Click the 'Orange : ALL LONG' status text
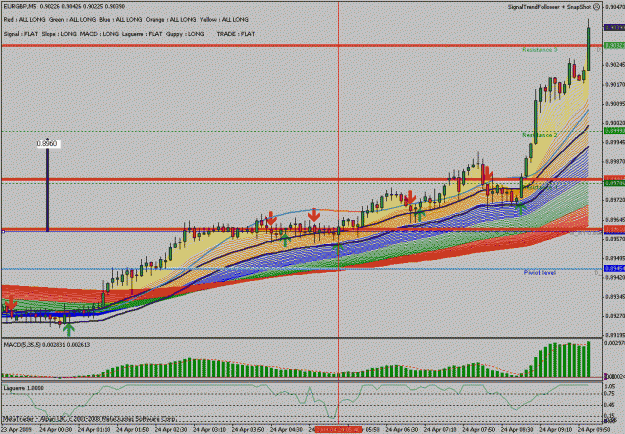The width and height of the screenshot is (625, 434). pyautogui.click(x=171, y=20)
